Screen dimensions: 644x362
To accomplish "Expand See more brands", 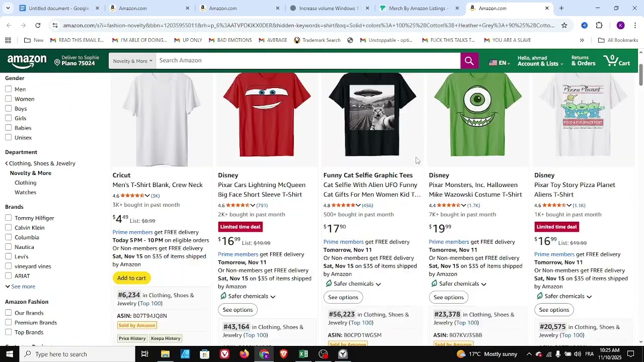I will point(20,287).
